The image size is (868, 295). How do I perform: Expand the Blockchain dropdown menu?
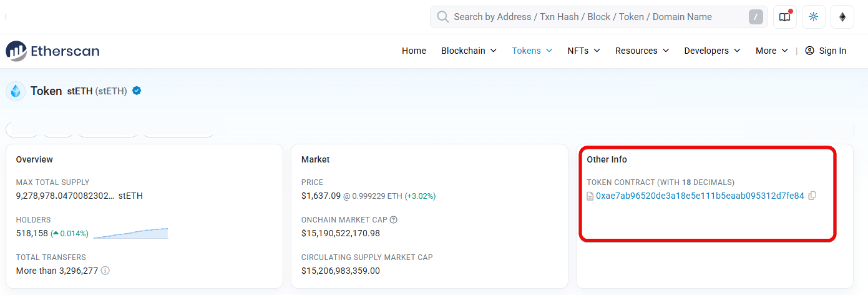[469, 51]
